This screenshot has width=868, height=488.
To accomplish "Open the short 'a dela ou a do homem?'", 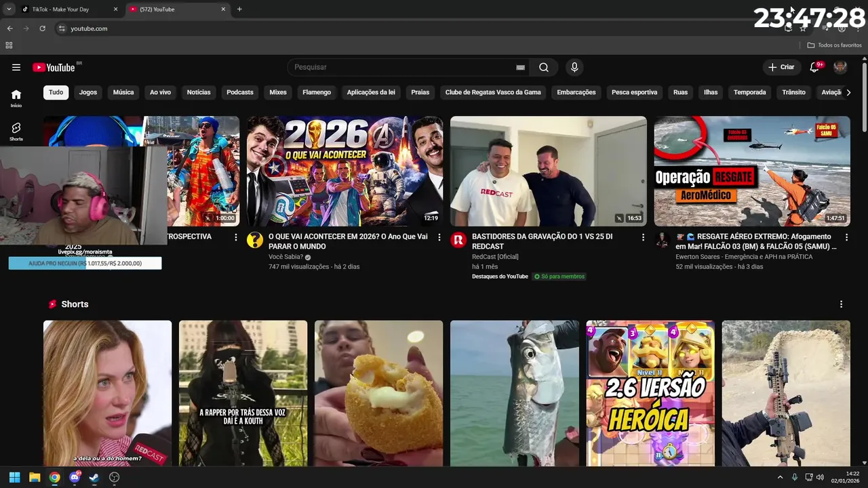I will coord(107,393).
